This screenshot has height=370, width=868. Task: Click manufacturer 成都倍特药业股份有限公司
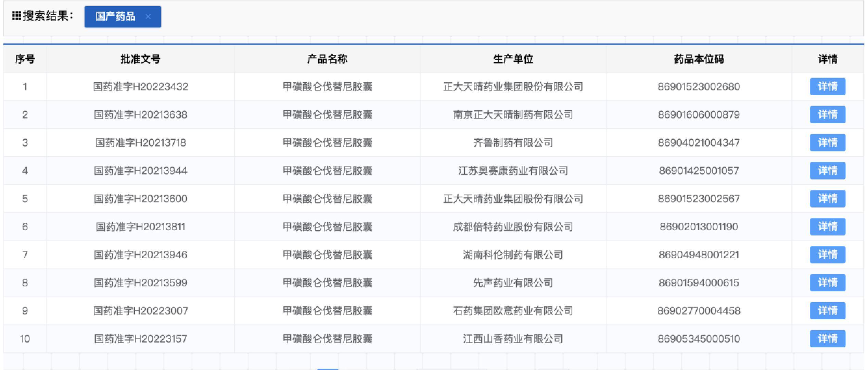tap(513, 227)
